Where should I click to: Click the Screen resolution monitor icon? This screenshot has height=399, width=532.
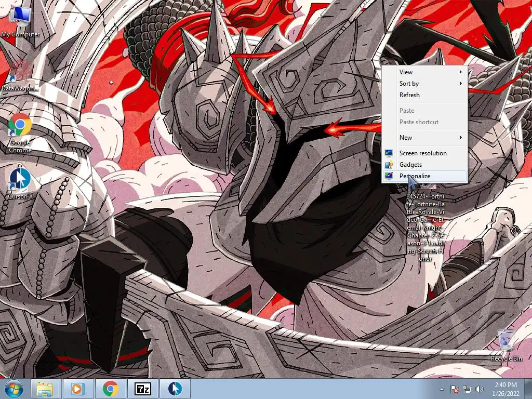click(x=389, y=153)
